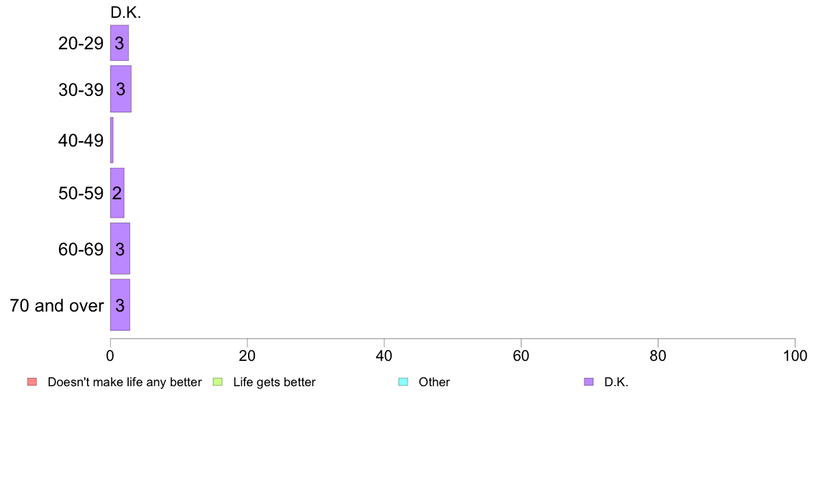Select the 60-69 purple bar
Screen dimensions: 814x504
click(120, 249)
